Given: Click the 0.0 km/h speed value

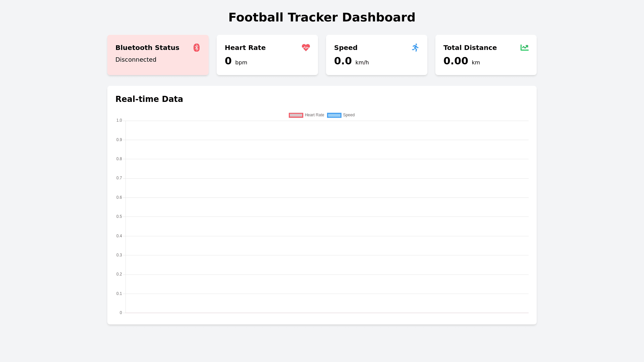Looking at the screenshot, I should pyautogui.click(x=343, y=61).
